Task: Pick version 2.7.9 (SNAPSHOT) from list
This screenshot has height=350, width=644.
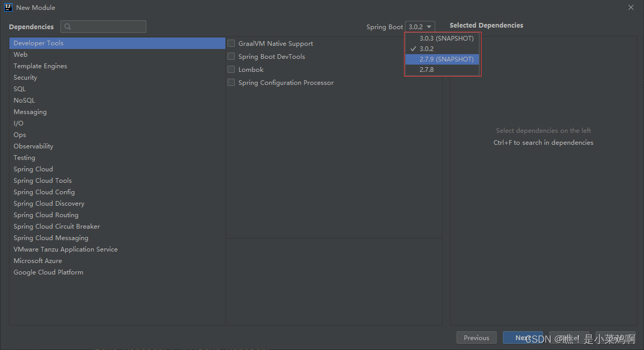Action: 442,59
